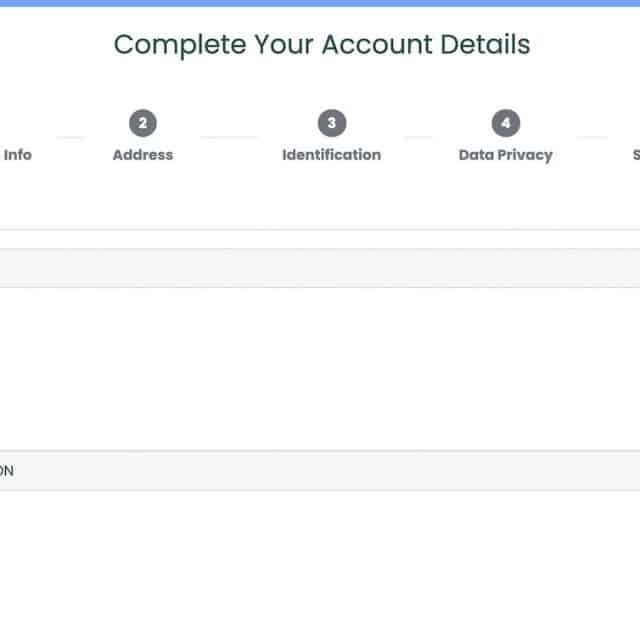The width and height of the screenshot is (640, 640).
Task: Expand the gray section bar ending in ON
Action: click(320, 470)
